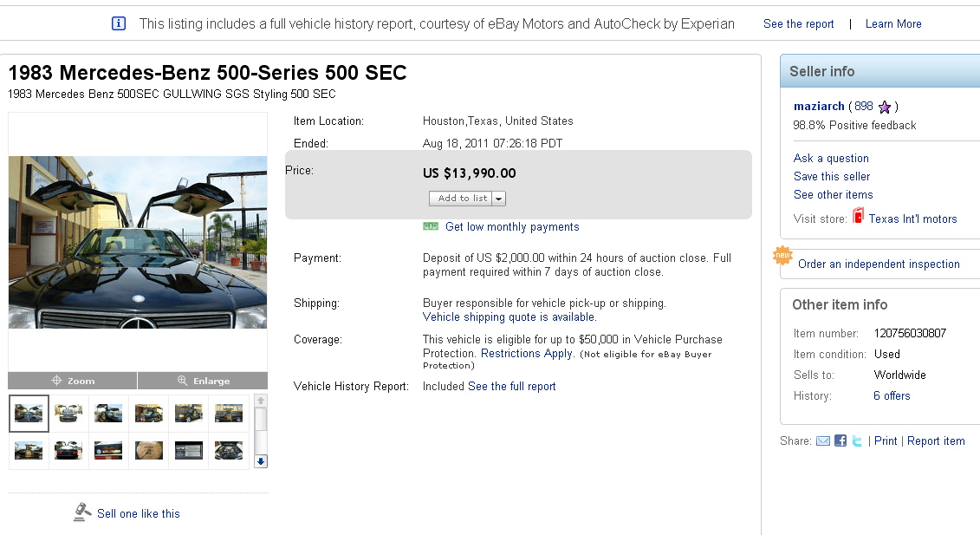980x535 pixels.
Task: Share listing via email envelope icon
Action: (x=823, y=441)
